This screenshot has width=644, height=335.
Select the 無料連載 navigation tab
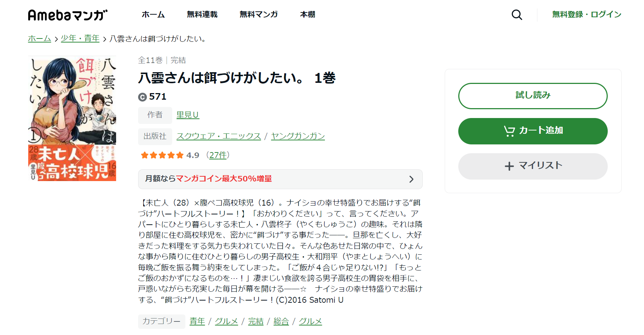pos(202,15)
